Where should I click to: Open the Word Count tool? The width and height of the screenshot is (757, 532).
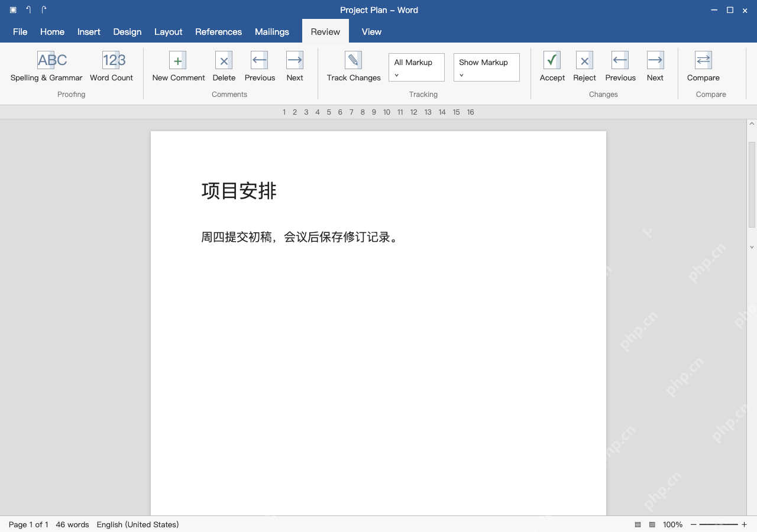point(111,67)
